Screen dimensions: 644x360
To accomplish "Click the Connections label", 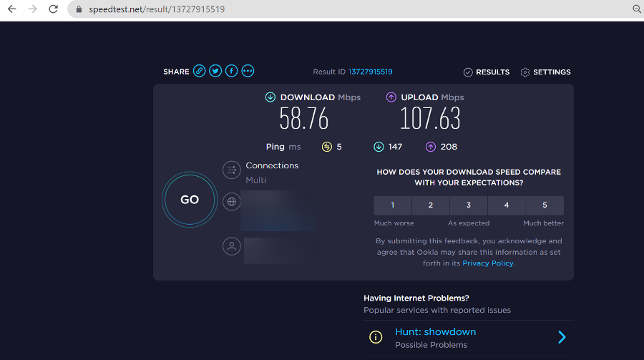I will (272, 165).
